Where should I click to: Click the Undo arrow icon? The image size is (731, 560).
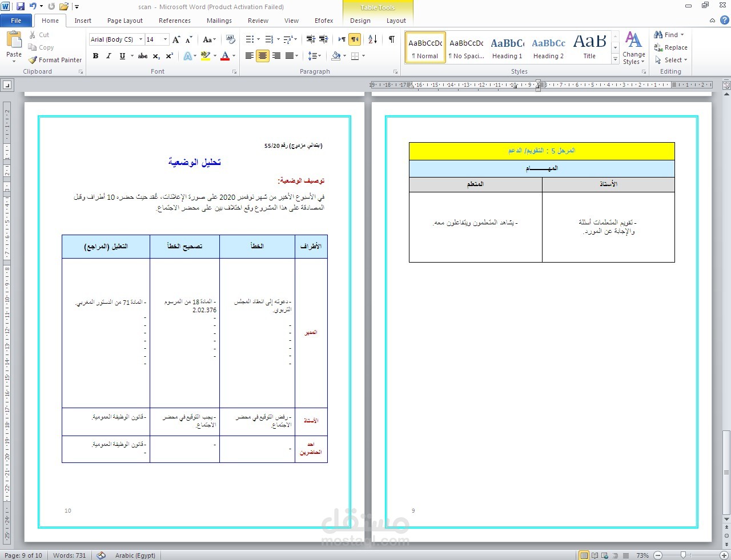pyautogui.click(x=33, y=6)
